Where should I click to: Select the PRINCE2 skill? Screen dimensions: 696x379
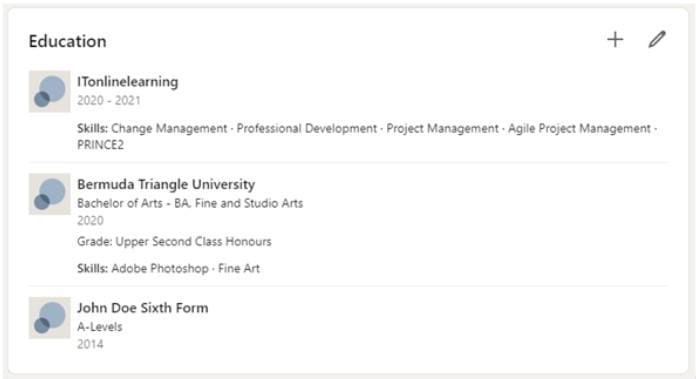[100, 145]
